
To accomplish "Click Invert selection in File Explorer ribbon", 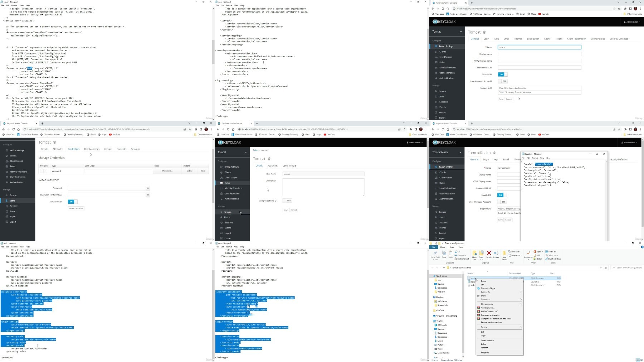I will (553, 259).
